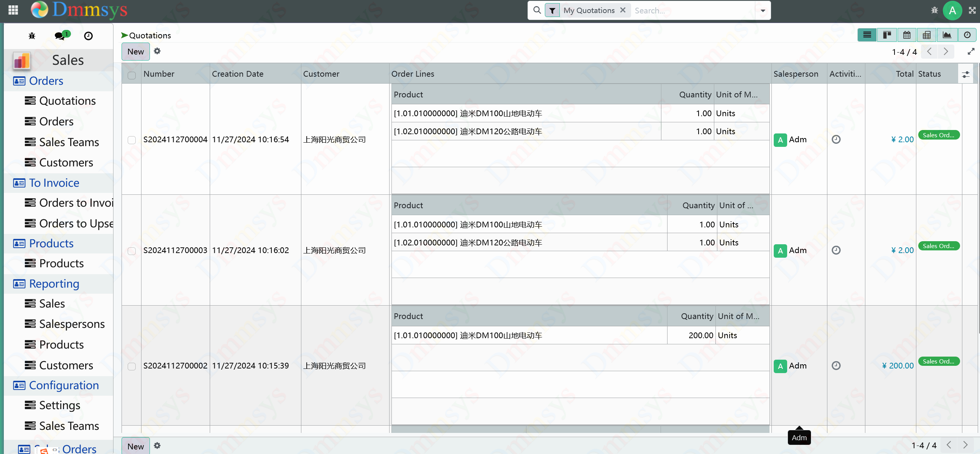980x454 pixels.
Task: Open debug bug icon in top bar
Action: coord(934,10)
